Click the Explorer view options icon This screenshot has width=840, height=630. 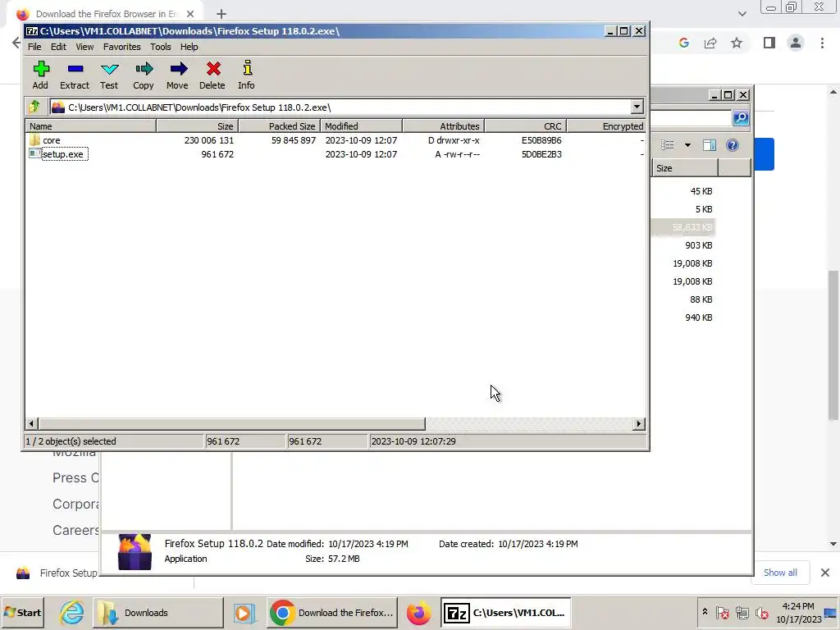click(x=668, y=144)
